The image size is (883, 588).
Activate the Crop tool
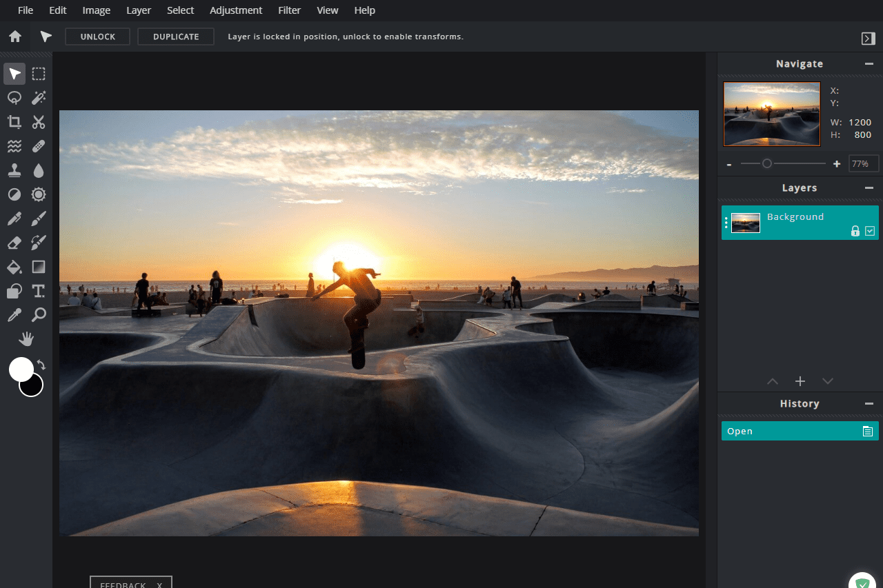pos(14,122)
